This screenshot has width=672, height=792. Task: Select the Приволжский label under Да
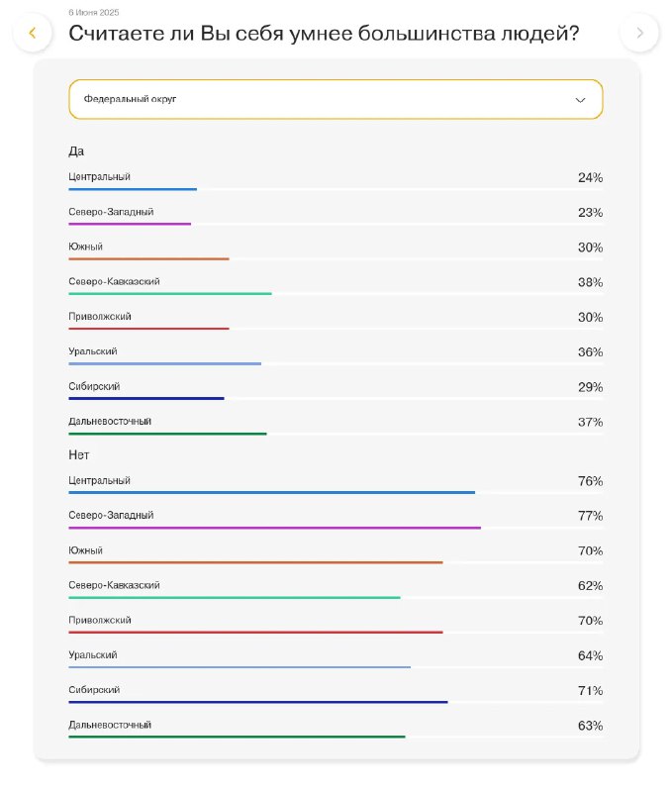coord(100,317)
